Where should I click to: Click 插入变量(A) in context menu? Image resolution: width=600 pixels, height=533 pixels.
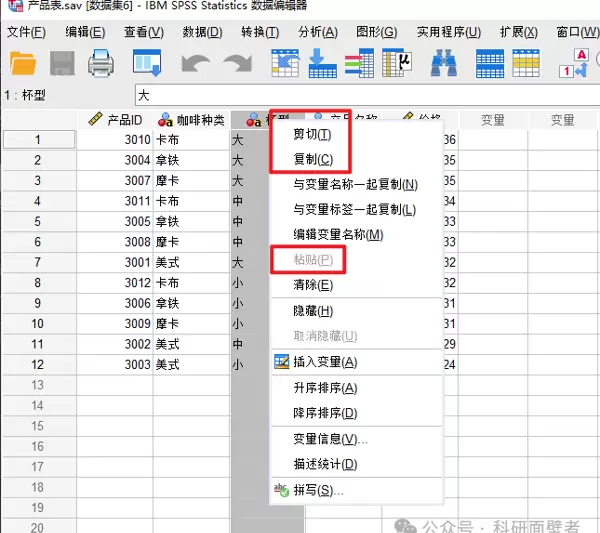coord(325,362)
